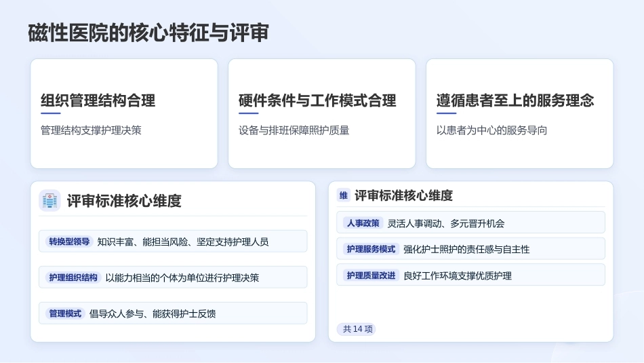The width and height of the screenshot is (644, 363).
Task: Select the text 管理结构支撑护理决策
Action: tap(91, 130)
